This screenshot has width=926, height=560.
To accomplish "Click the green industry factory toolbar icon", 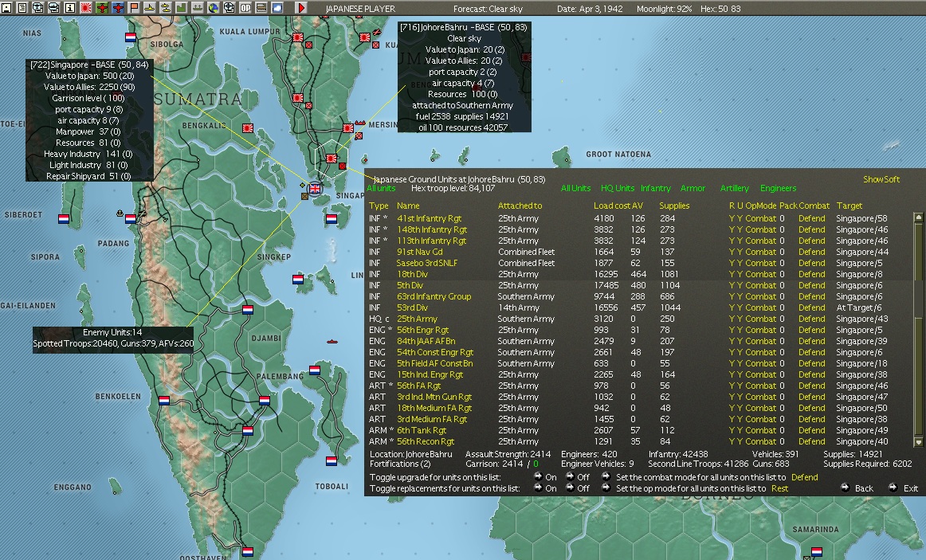I will coord(182,8).
